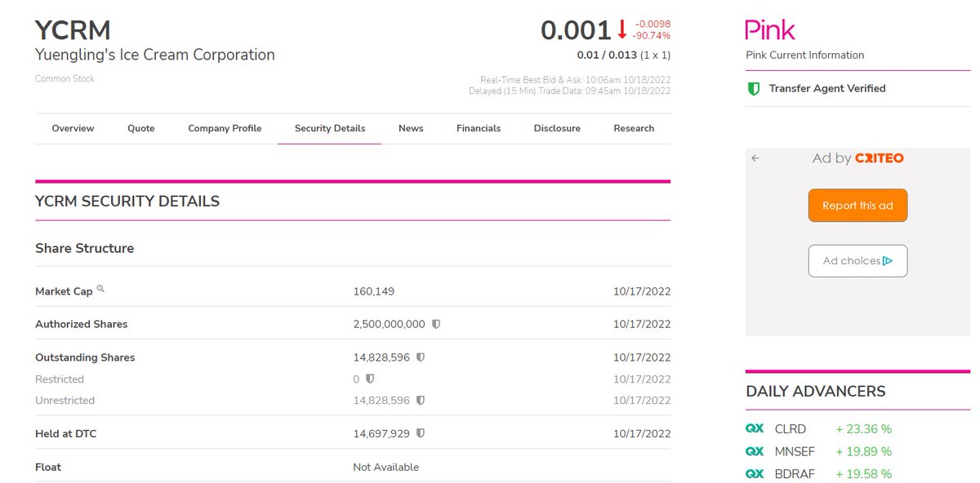This screenshot has height=483, width=980.
Task: Open the Financials tab
Action: [x=479, y=128]
